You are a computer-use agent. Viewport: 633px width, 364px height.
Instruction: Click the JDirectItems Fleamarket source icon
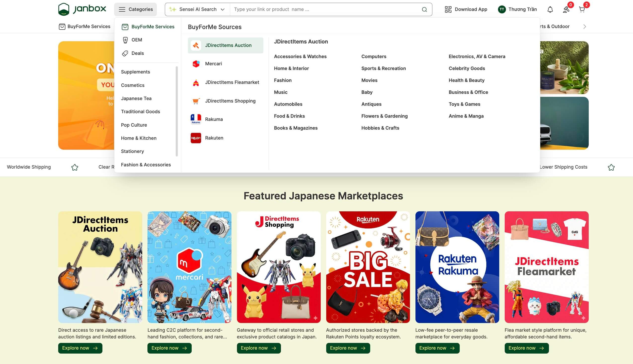[196, 82]
